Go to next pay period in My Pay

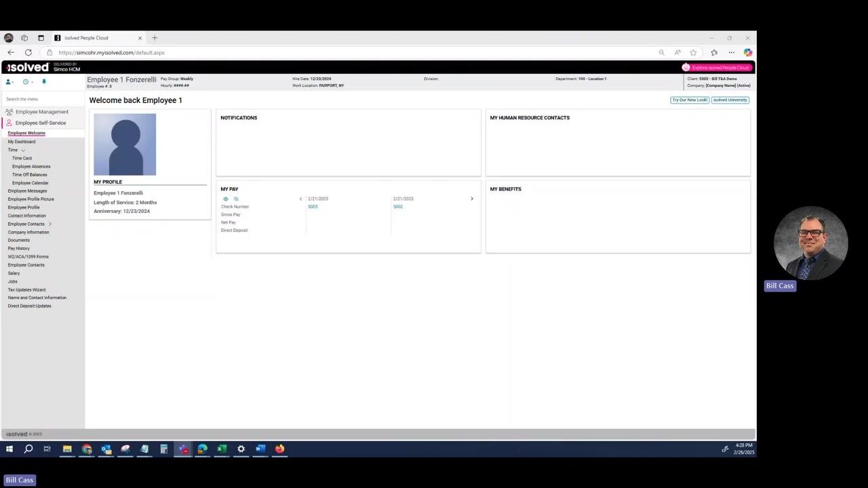coord(472,199)
